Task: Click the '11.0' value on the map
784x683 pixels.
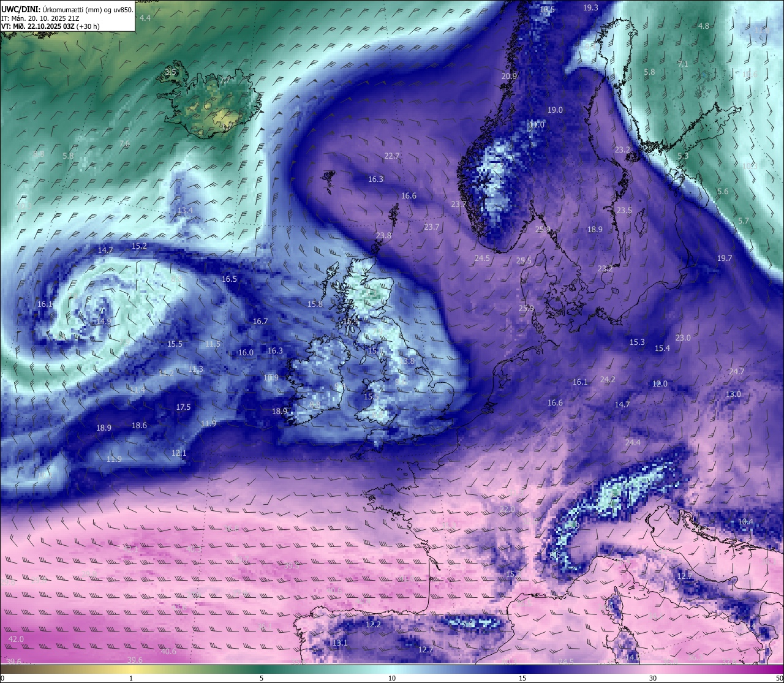Action: click(x=537, y=125)
